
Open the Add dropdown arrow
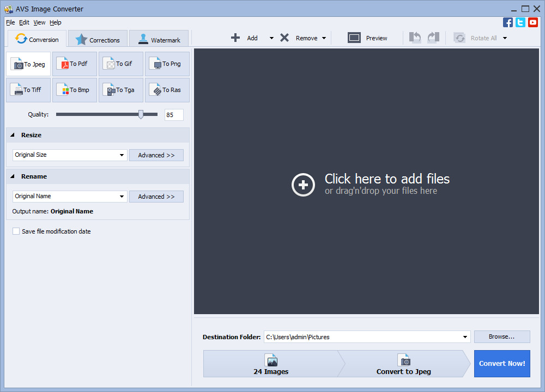point(271,38)
